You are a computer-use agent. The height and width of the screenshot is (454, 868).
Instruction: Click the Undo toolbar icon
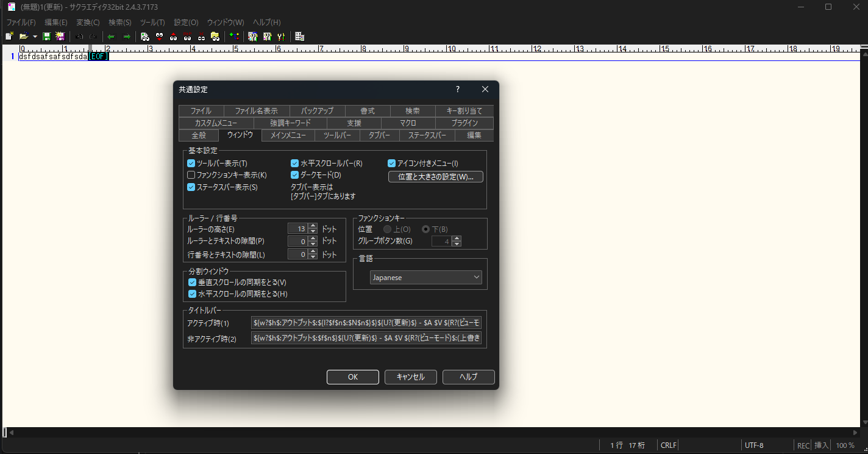(79, 37)
